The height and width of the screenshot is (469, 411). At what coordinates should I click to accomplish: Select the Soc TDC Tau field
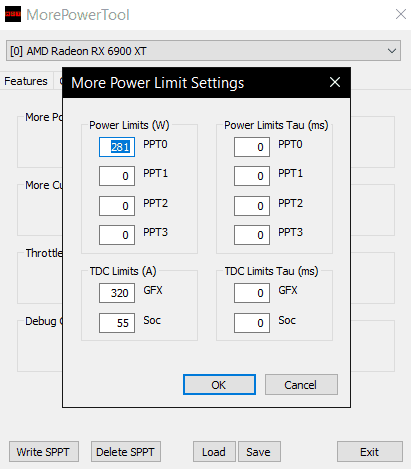(252, 323)
